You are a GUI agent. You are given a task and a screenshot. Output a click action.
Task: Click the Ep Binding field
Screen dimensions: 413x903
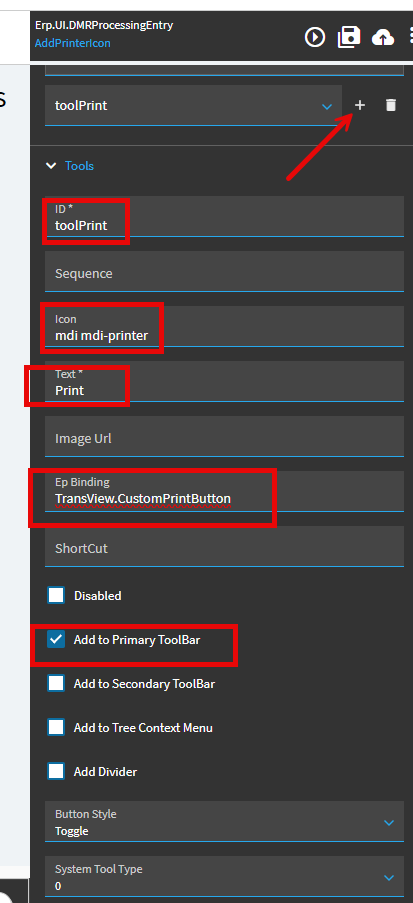pos(225,491)
